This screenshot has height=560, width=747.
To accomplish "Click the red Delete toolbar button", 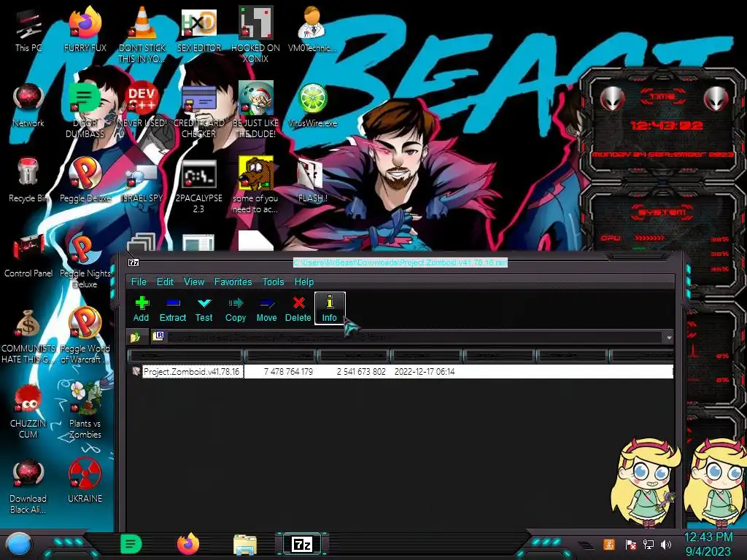I will [298, 308].
